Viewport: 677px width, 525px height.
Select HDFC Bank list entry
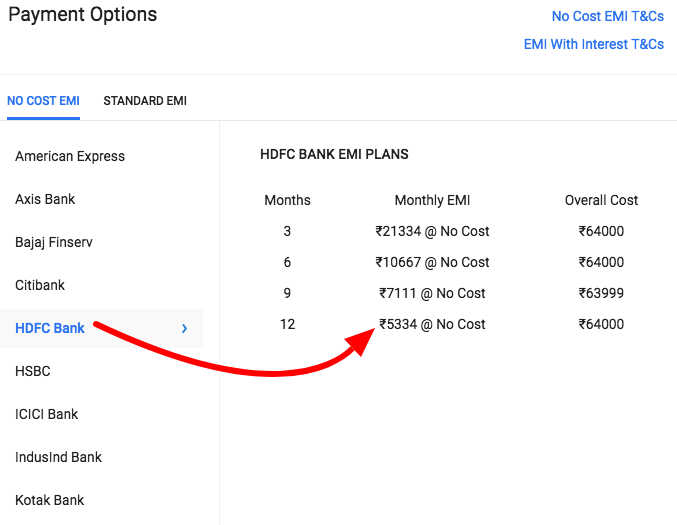pos(101,328)
